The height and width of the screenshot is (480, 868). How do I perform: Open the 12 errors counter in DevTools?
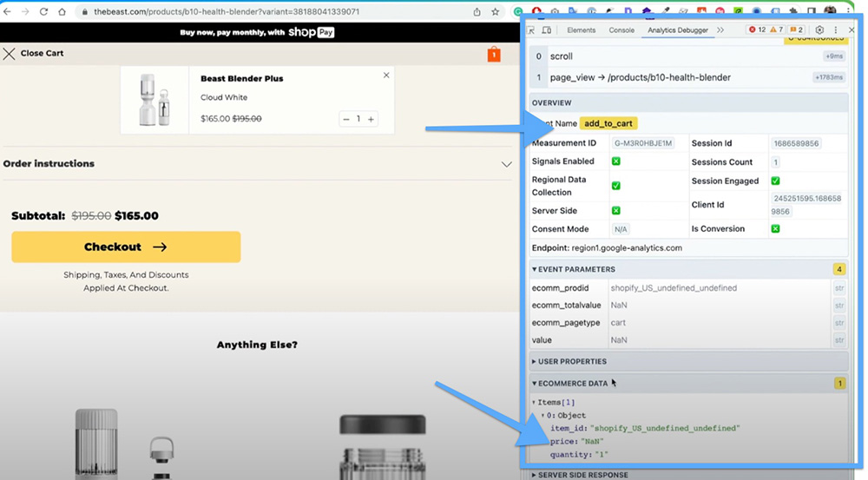click(757, 30)
